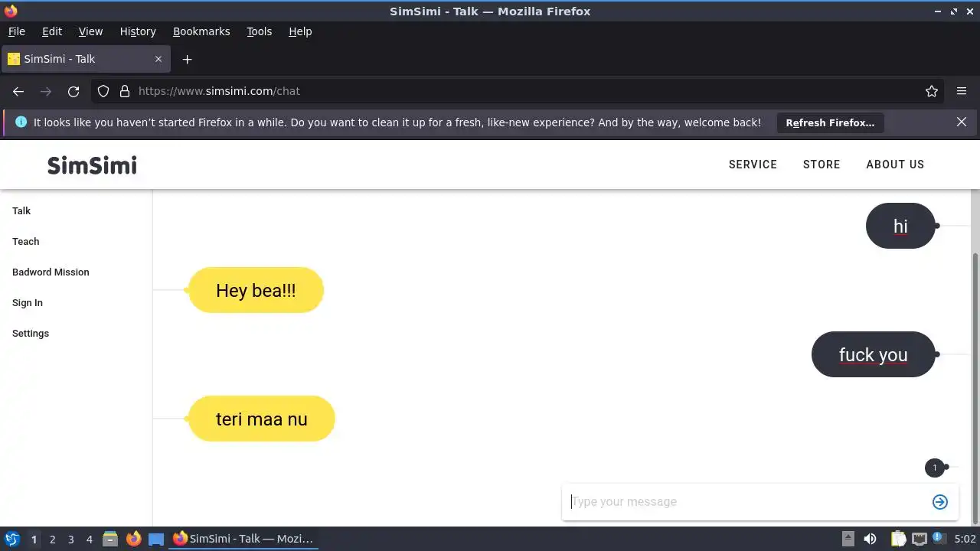Reload the current page
Viewport: 980px width, 551px height.
pyautogui.click(x=73, y=91)
